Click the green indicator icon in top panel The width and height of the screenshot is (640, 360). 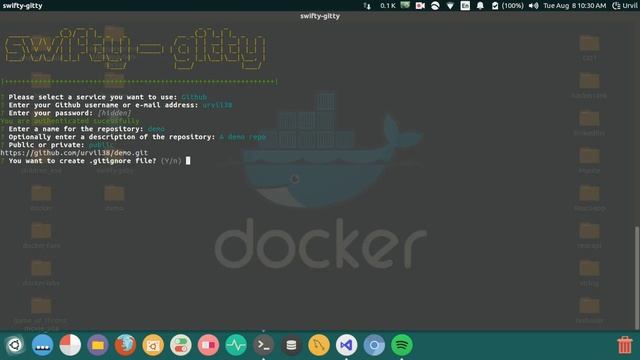405,5
